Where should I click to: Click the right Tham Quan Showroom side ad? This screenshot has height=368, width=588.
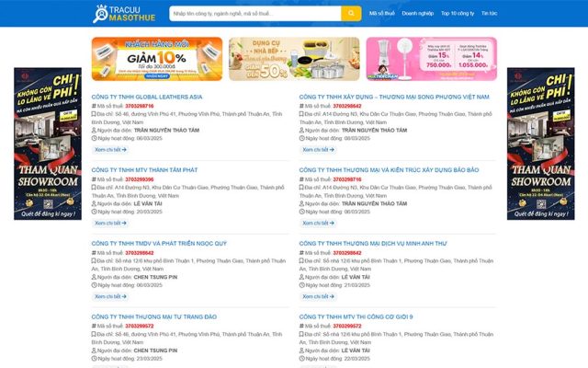(x=540, y=144)
